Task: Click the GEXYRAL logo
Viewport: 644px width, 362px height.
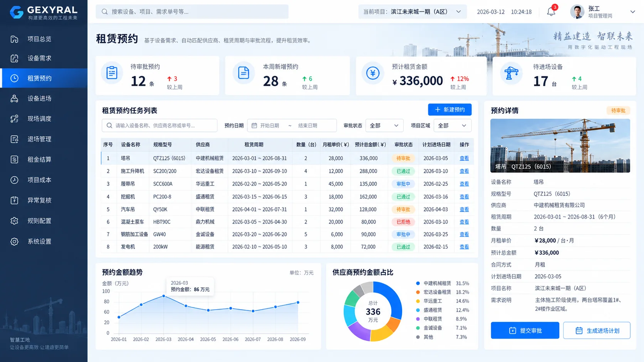Action: (44, 12)
